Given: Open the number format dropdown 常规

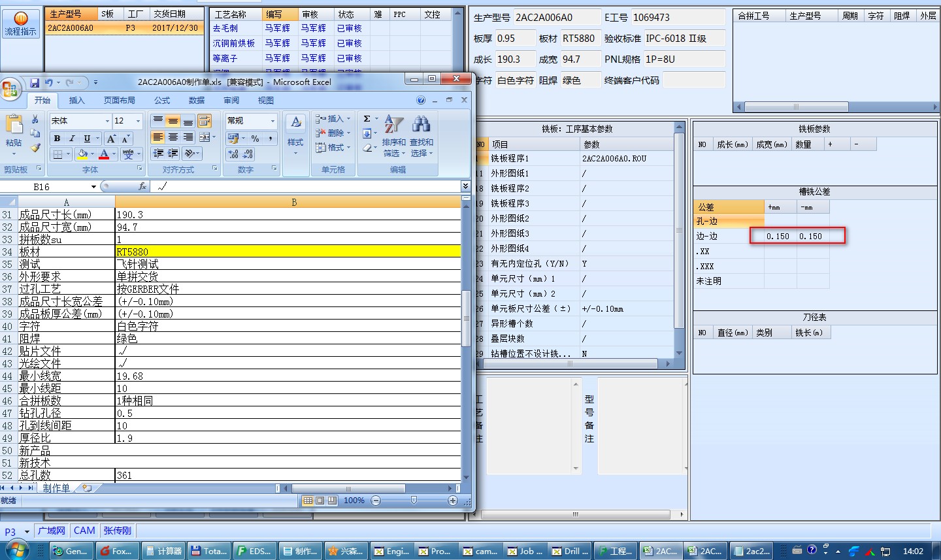Looking at the screenshot, I should tap(272, 121).
